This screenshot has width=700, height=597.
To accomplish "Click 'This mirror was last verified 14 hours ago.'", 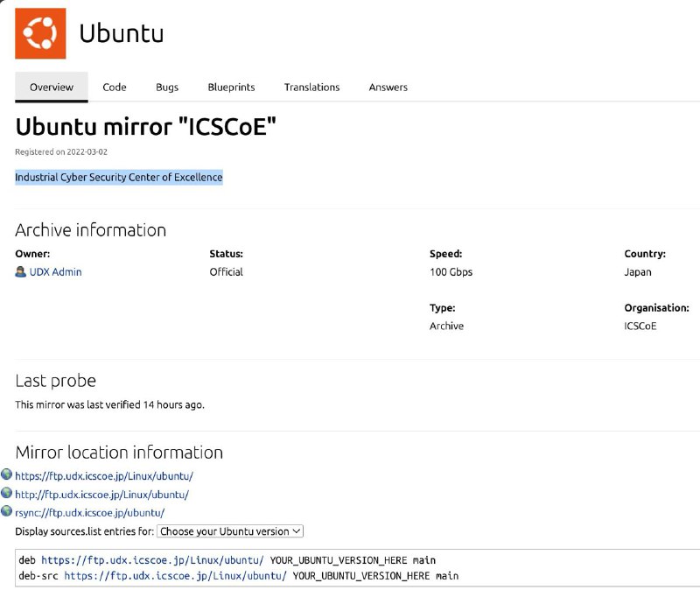I will [x=110, y=405].
